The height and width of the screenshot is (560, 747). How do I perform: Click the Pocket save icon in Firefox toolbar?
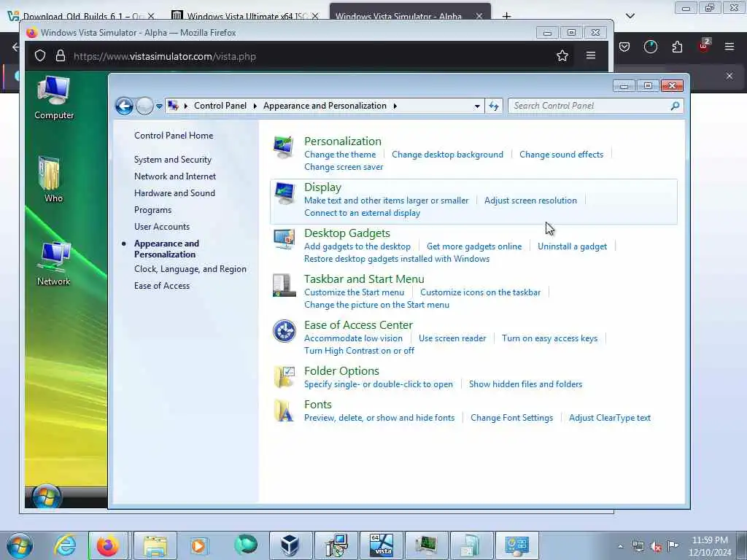(624, 47)
